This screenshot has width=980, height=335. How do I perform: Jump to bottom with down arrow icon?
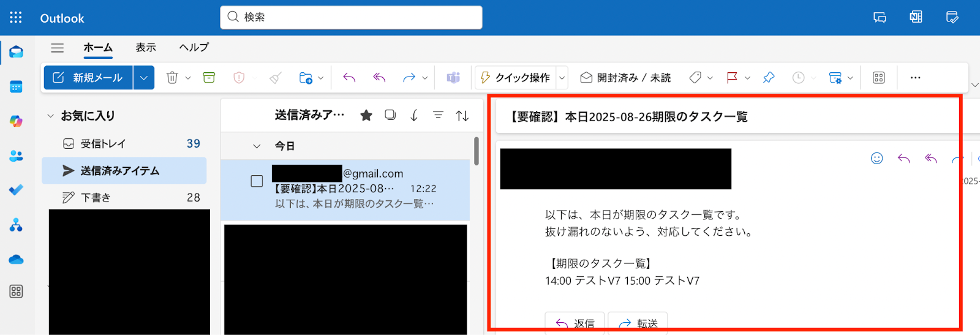coord(414,115)
